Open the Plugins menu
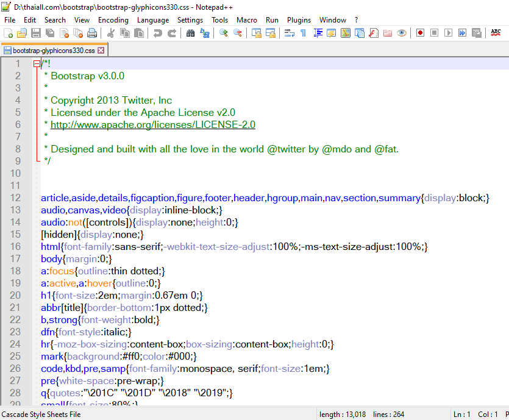This screenshot has width=509, height=420. pyautogui.click(x=299, y=20)
